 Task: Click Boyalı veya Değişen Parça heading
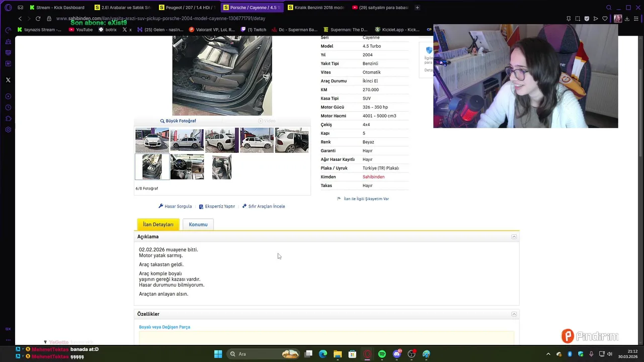pyautogui.click(x=165, y=327)
